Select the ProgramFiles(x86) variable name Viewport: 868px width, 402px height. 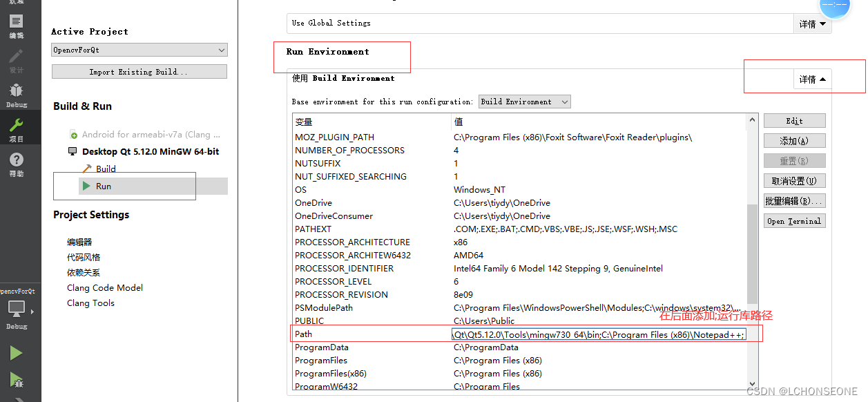331,374
